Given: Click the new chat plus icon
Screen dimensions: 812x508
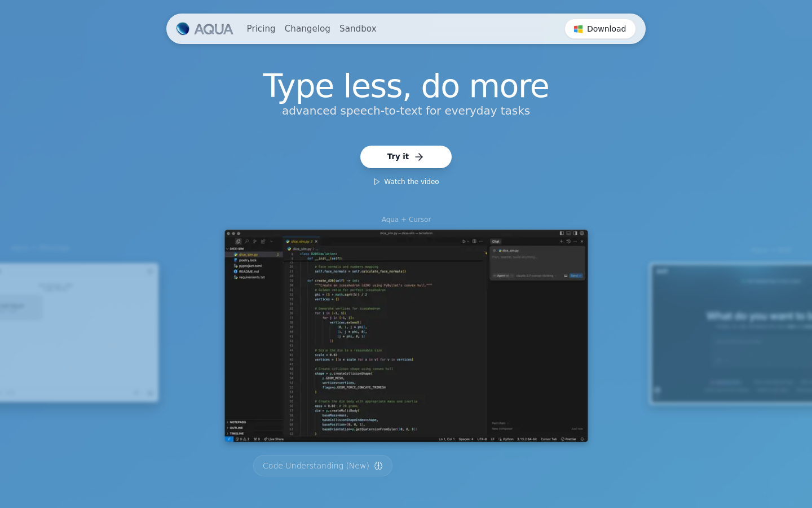Looking at the screenshot, I should 562,242.
